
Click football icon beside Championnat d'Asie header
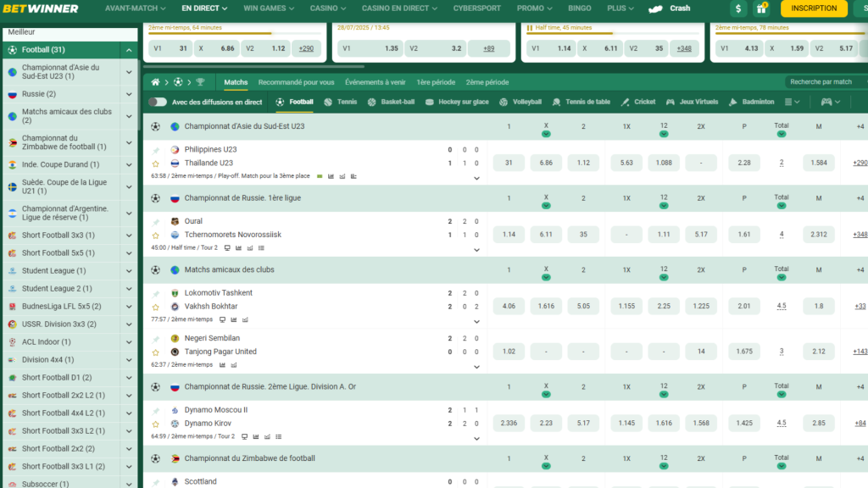[156, 127]
